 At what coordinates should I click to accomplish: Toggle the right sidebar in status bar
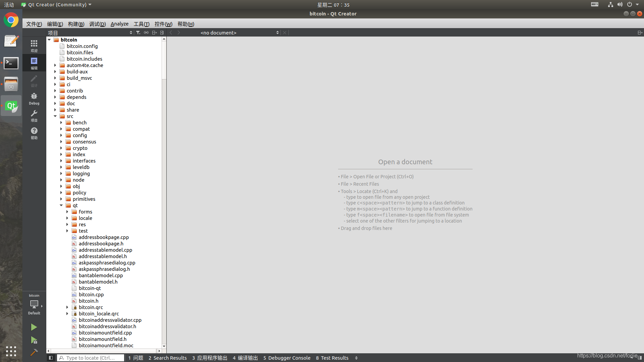point(640,358)
